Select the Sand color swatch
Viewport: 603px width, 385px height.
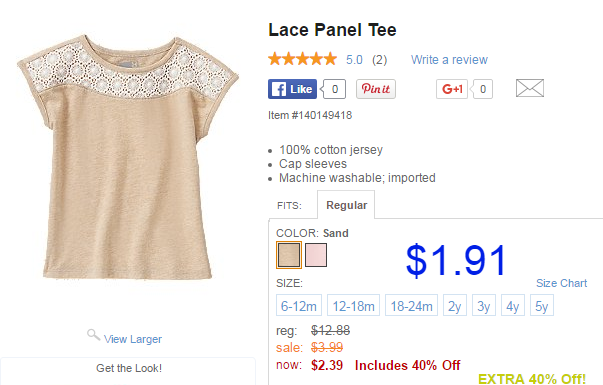coord(289,255)
